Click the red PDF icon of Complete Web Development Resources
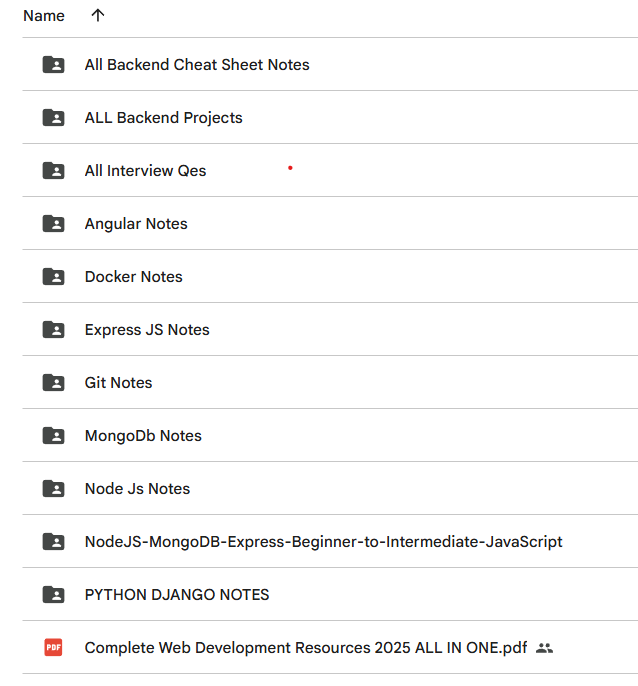The height and width of the screenshot is (686, 638). pos(53,648)
